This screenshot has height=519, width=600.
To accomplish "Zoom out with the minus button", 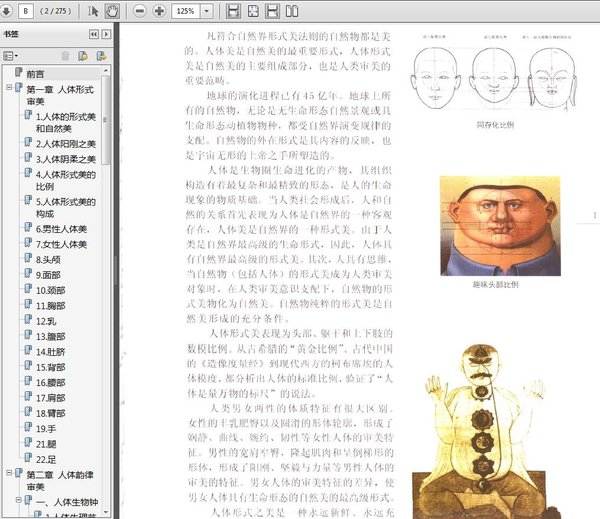I will [x=140, y=11].
